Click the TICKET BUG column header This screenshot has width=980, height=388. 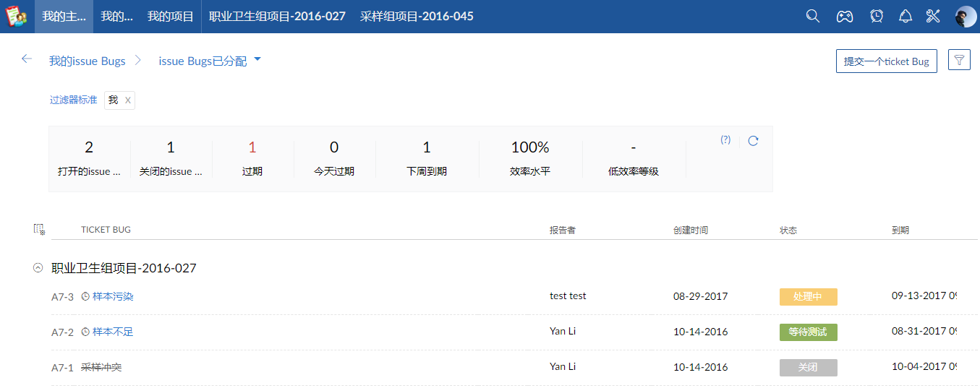coord(106,230)
